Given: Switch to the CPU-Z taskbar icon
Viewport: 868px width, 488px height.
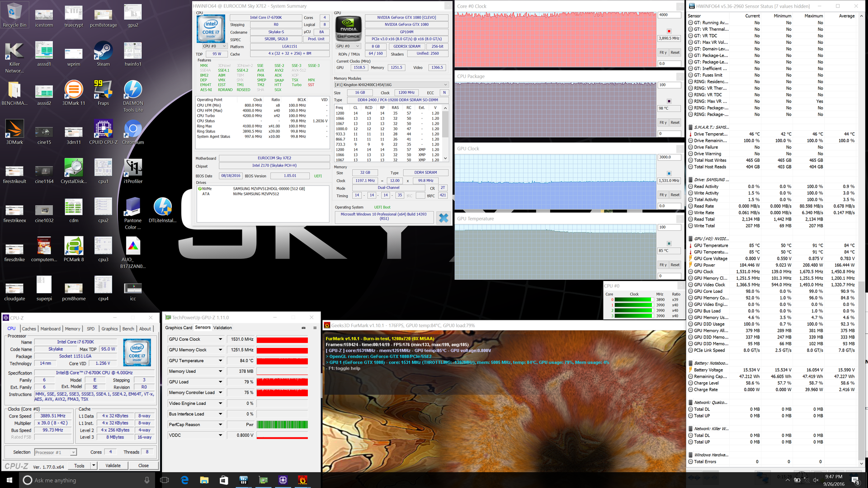Looking at the screenshot, I should pos(283,480).
